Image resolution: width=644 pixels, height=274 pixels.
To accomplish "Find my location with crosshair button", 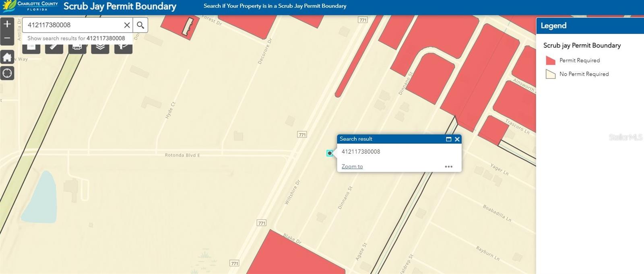I will point(7,73).
